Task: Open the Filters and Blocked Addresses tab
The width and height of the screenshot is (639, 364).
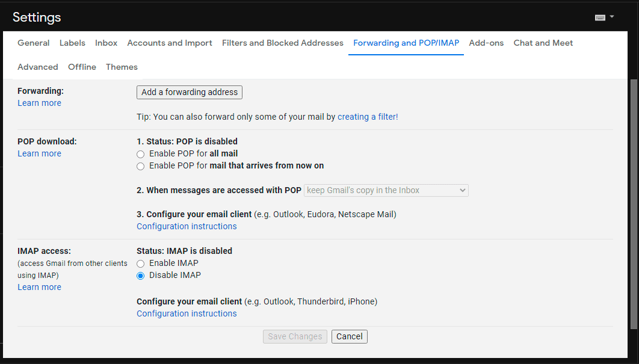Action: point(282,43)
